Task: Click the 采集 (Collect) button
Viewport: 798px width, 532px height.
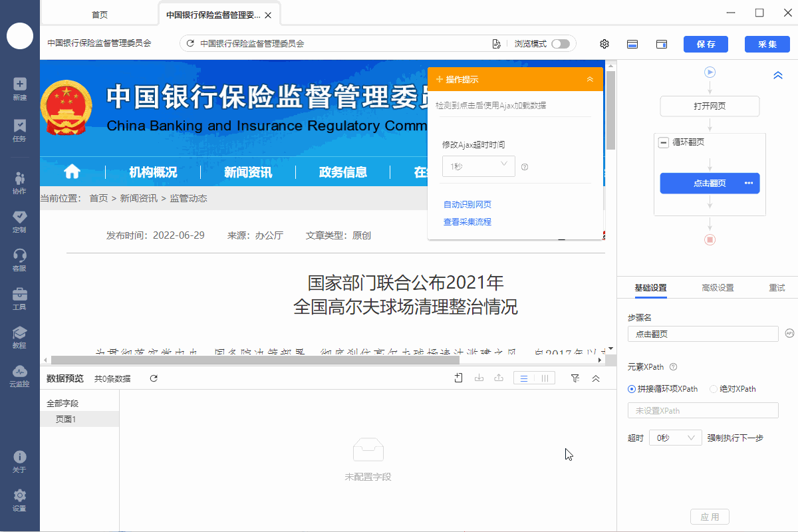Action: [x=767, y=44]
